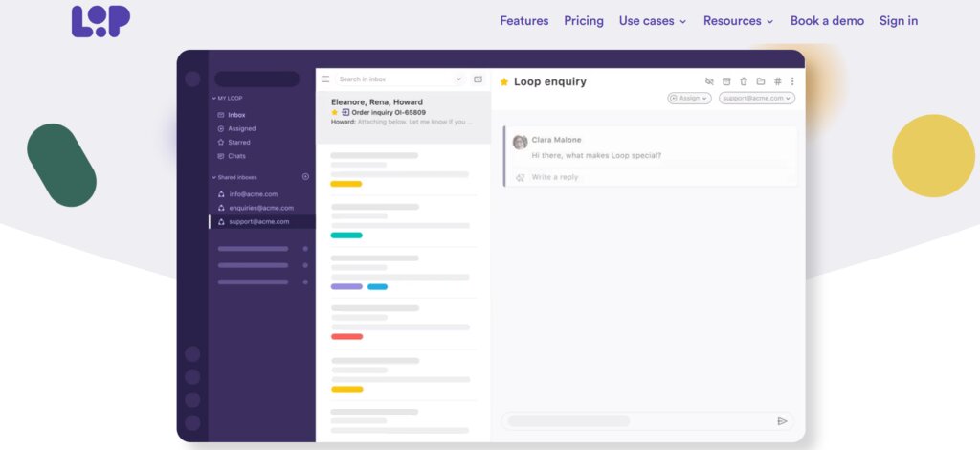The width and height of the screenshot is (980, 450).
Task: Expand the Use cases menu
Action: [x=653, y=21]
